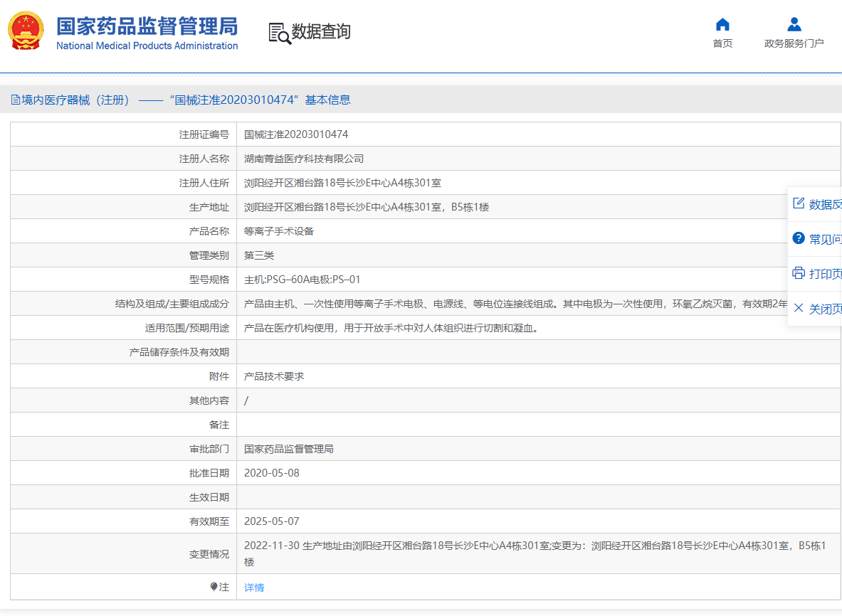
Task: Click the 数据反馈 edit icon
Action: [799, 203]
